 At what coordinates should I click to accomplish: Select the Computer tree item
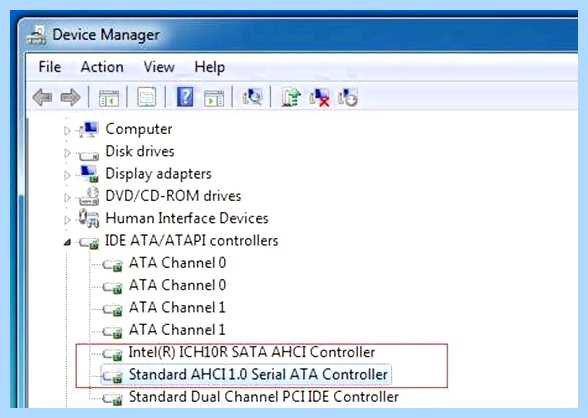pos(139,129)
